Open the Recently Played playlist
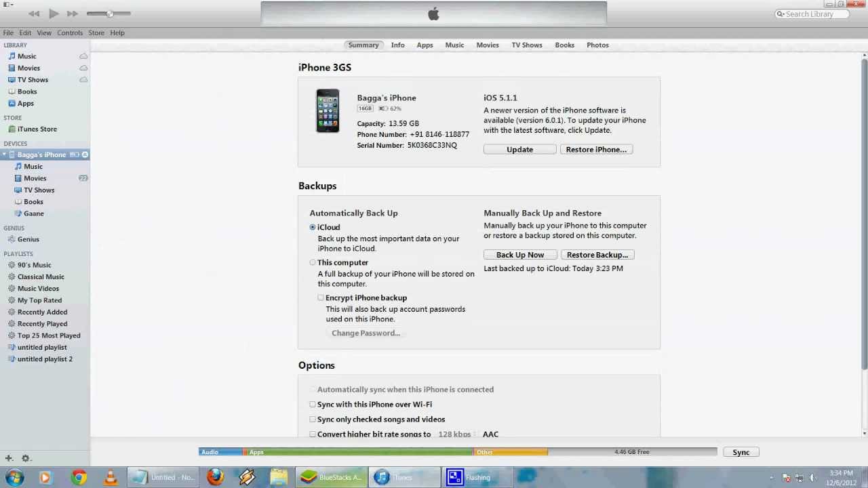 point(42,324)
